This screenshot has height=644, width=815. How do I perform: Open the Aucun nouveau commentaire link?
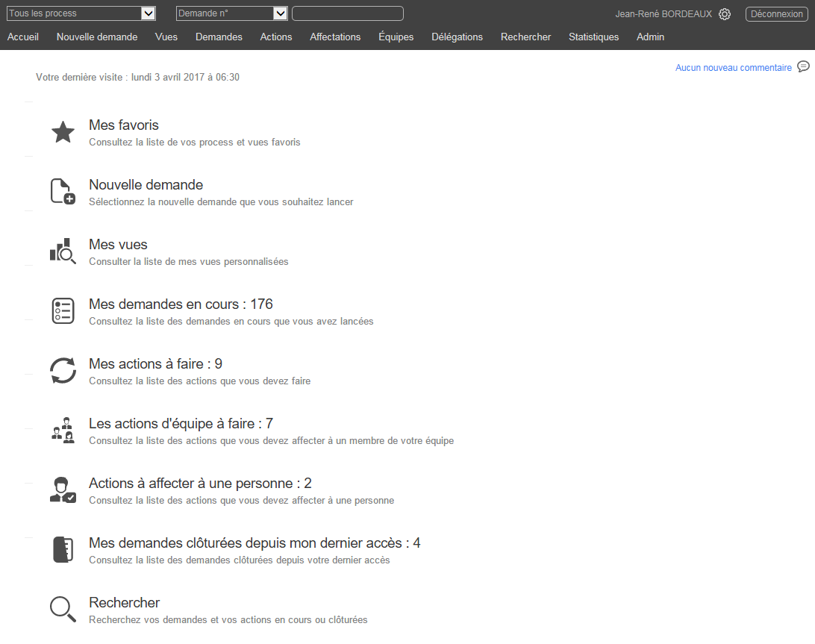click(x=733, y=68)
